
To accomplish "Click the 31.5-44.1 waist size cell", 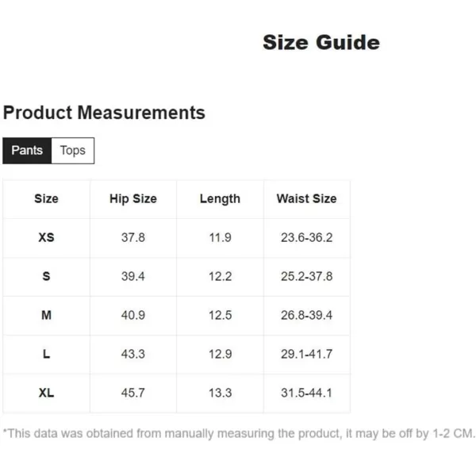I will pyautogui.click(x=306, y=393).
